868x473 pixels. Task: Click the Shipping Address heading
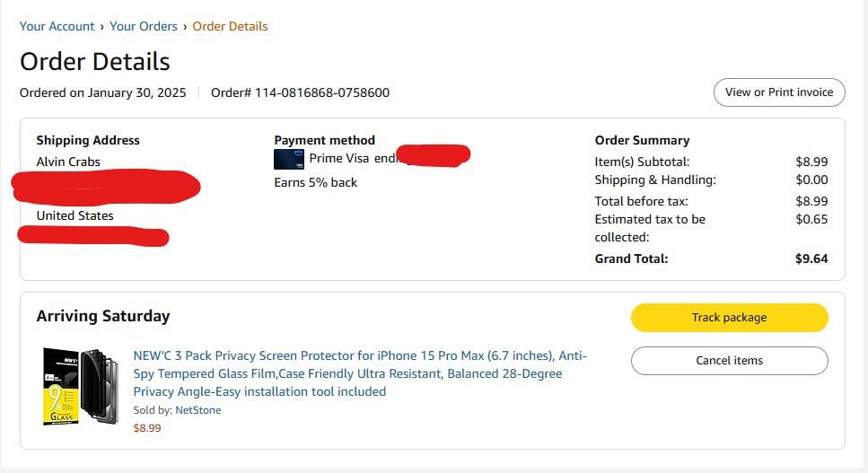coord(88,140)
